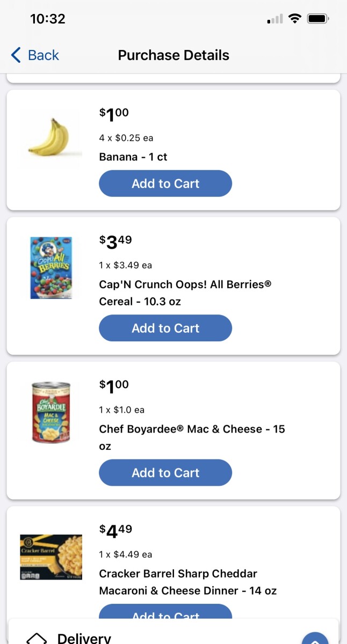Open the Cracker Barrel macaroni box image
This screenshot has height=644, width=347.
pyautogui.click(x=51, y=557)
